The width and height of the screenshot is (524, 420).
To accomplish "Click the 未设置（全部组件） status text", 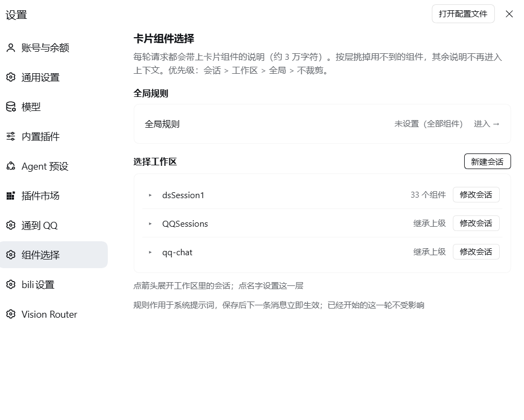I will pyautogui.click(x=429, y=124).
